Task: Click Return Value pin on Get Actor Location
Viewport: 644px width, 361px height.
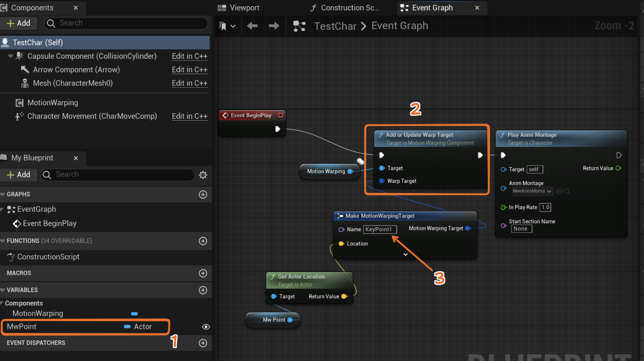Action: pyautogui.click(x=344, y=297)
